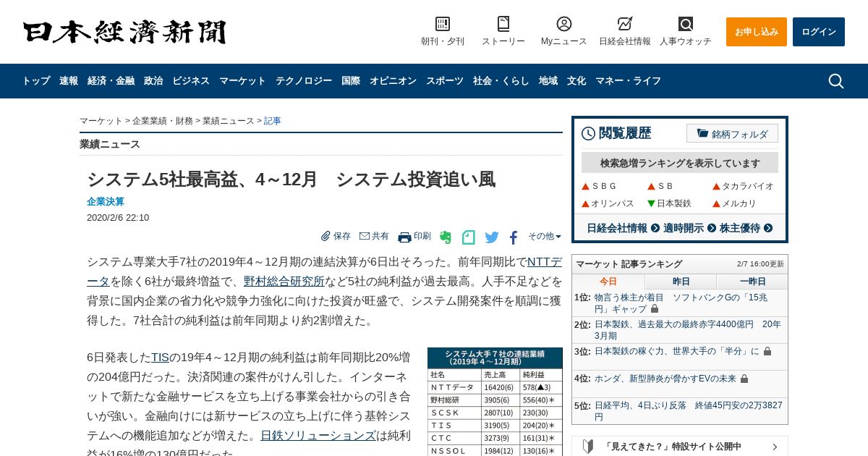Open the トップ menu item
Viewport: 868px width, 456px height.
tap(36, 81)
